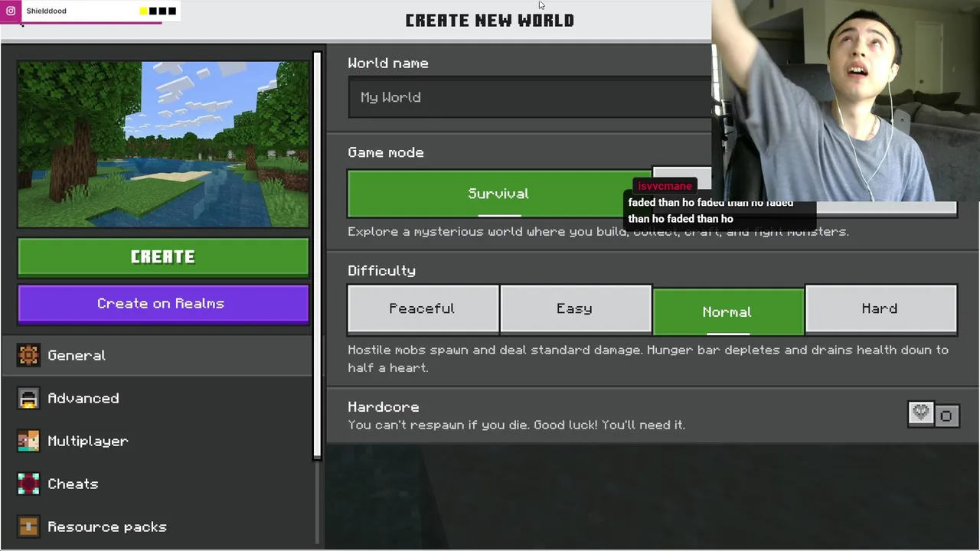Screen dimensions: 980x551
Task: Click the Shielddood username text
Action: click(46, 11)
